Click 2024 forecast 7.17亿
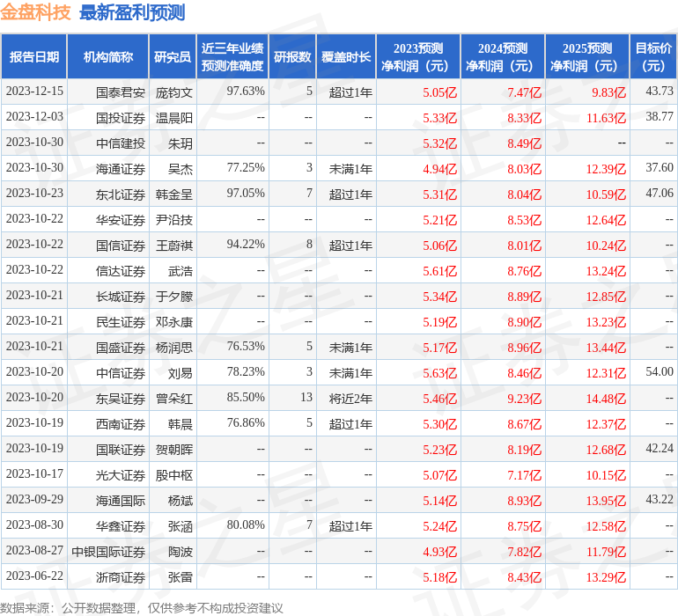 524,475
